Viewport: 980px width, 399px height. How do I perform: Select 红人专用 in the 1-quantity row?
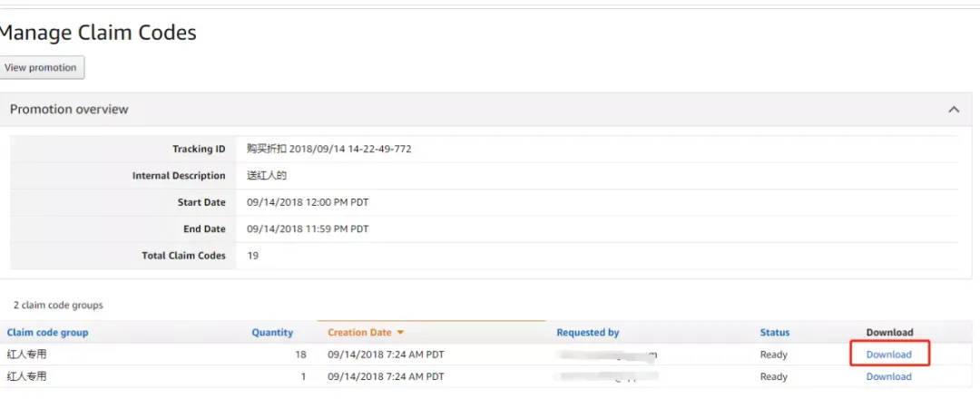pyautogui.click(x=26, y=376)
